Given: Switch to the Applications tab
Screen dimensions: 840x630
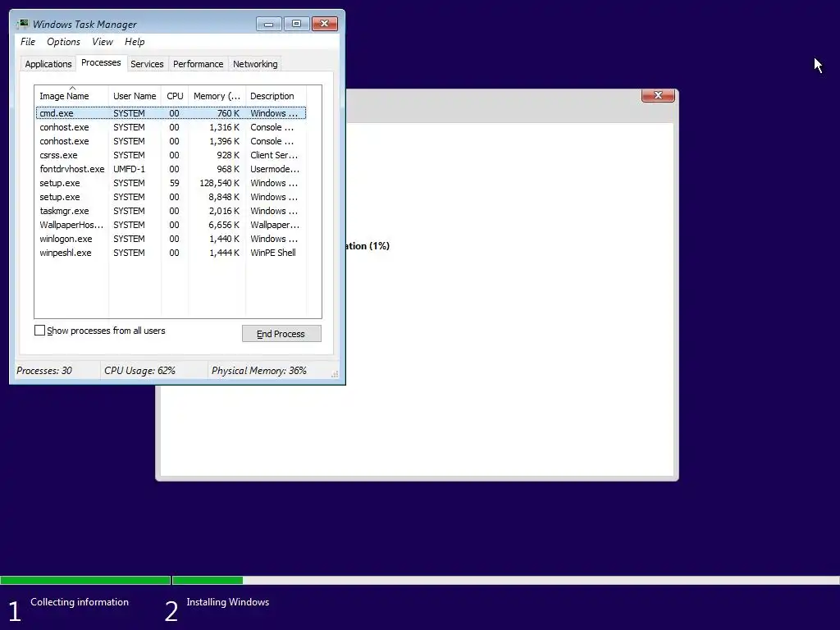Looking at the screenshot, I should [48, 64].
